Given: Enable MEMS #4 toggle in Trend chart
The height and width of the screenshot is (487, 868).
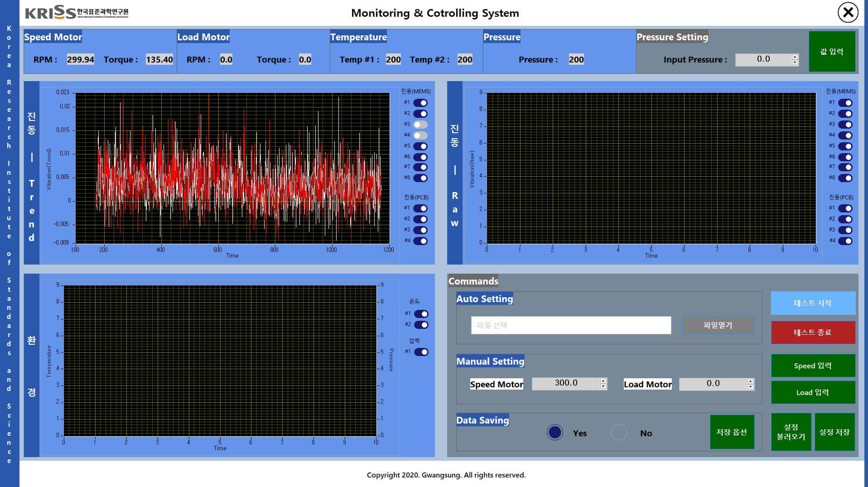Looking at the screenshot, I should click(x=420, y=135).
